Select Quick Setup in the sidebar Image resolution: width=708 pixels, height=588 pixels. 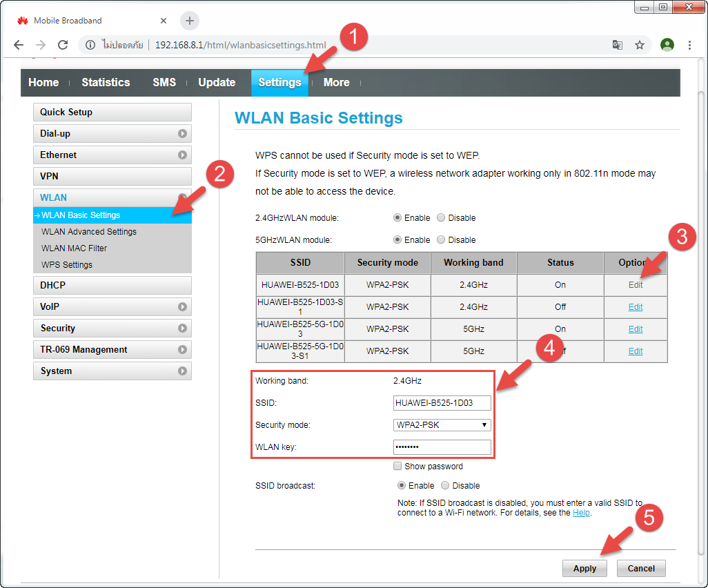pos(112,112)
